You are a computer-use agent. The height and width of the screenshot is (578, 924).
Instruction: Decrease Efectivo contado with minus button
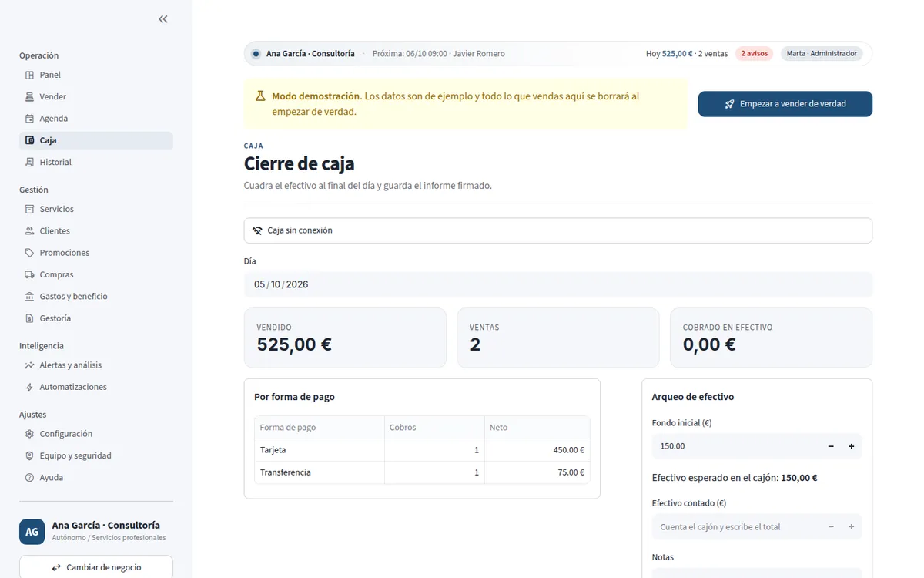(x=831, y=527)
